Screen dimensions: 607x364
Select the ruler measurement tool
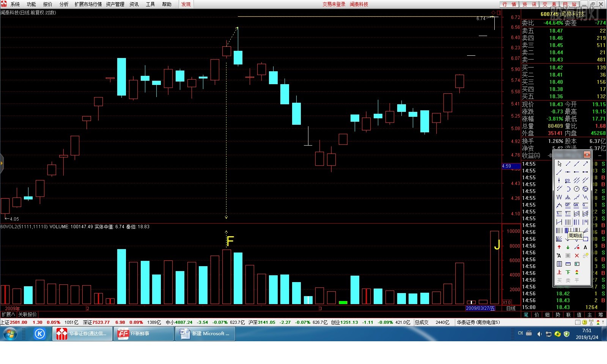568,264
